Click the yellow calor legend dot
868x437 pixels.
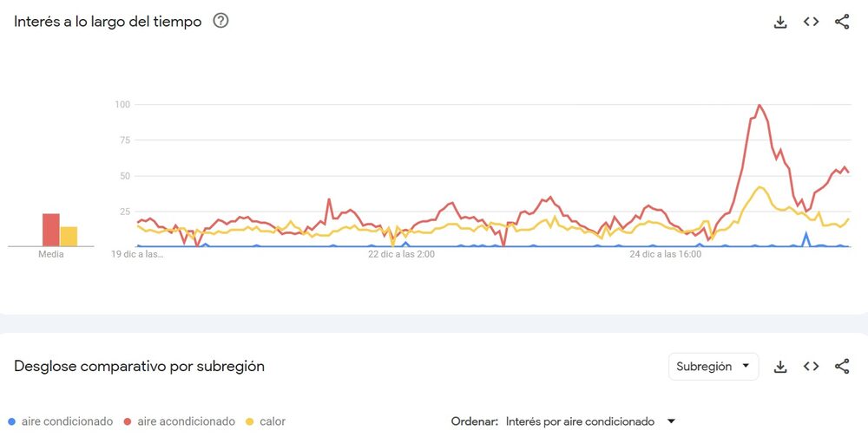click(250, 422)
